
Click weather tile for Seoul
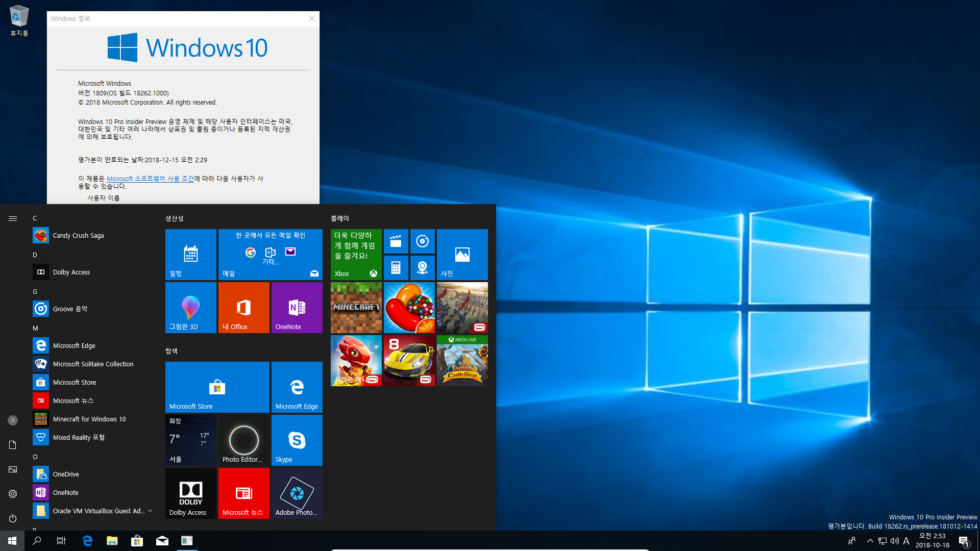[x=190, y=440]
